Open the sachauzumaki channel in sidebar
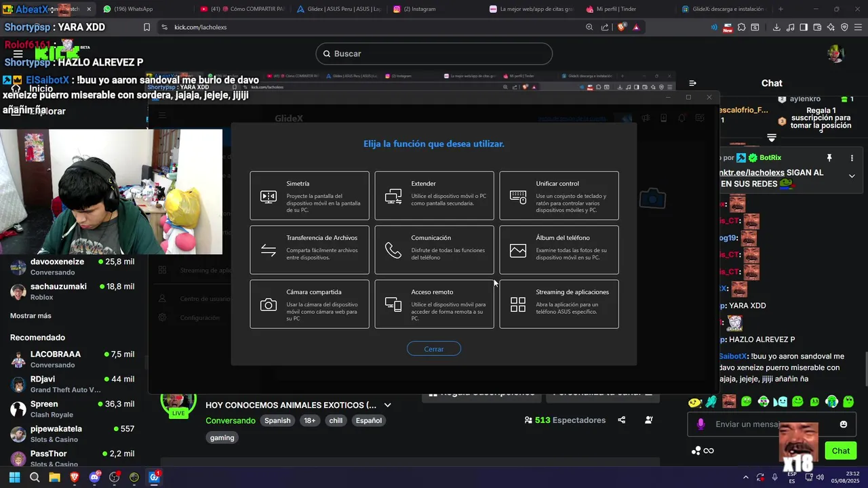Viewport: 868px width, 488px height. click(73, 291)
